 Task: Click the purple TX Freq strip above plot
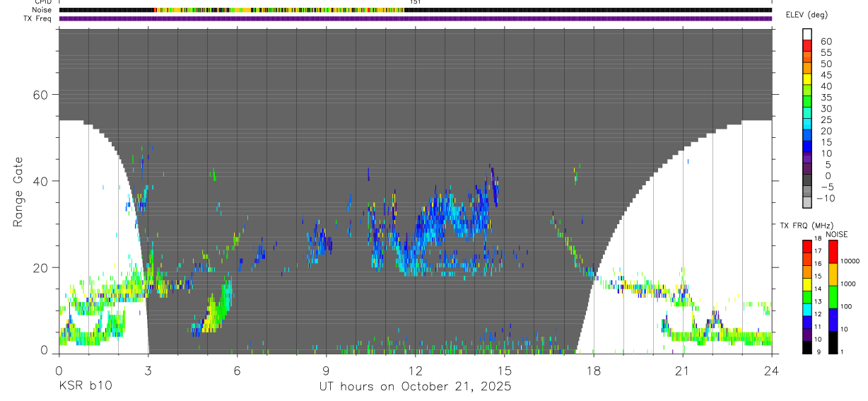tap(415, 18)
